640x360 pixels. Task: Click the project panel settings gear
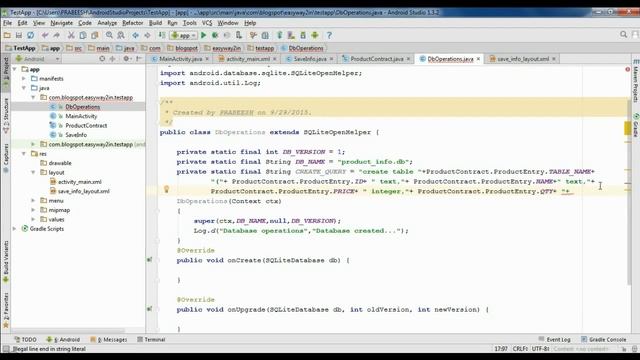pos(126,59)
